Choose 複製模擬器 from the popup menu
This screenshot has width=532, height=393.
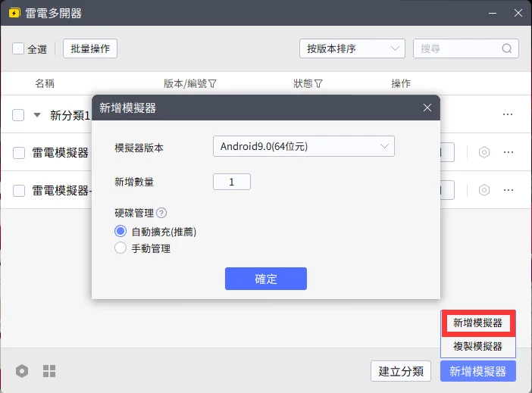pyautogui.click(x=477, y=346)
